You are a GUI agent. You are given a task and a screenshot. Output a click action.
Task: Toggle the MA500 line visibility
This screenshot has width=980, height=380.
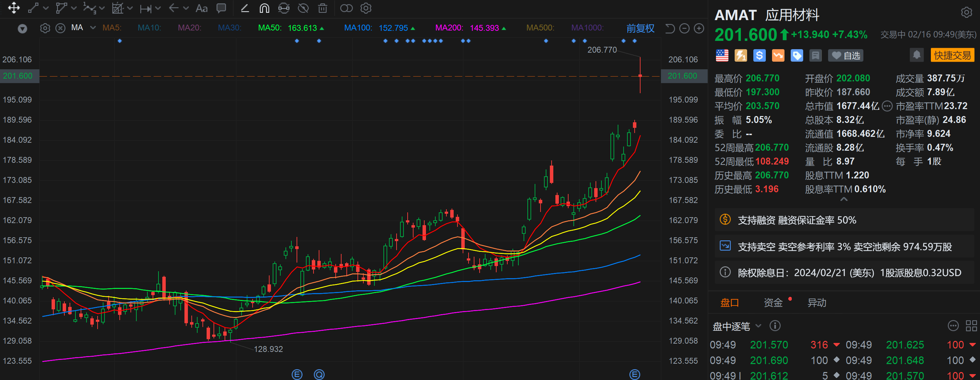pos(540,28)
